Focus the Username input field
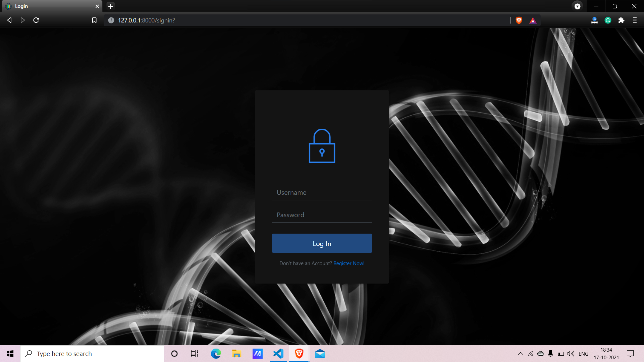Image resolution: width=644 pixels, height=362 pixels. (322, 193)
